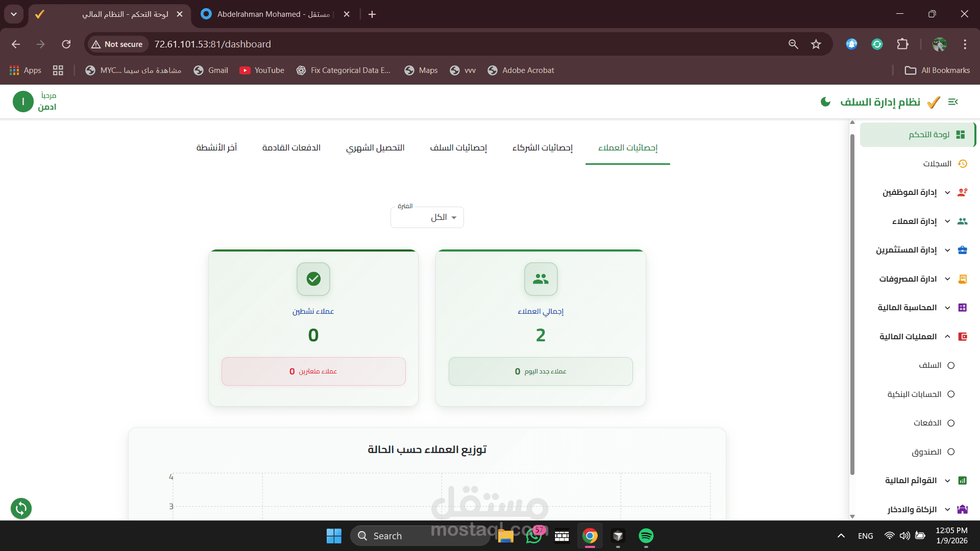Toggle dark mode moon icon
This screenshot has width=980, height=551.
click(825, 102)
